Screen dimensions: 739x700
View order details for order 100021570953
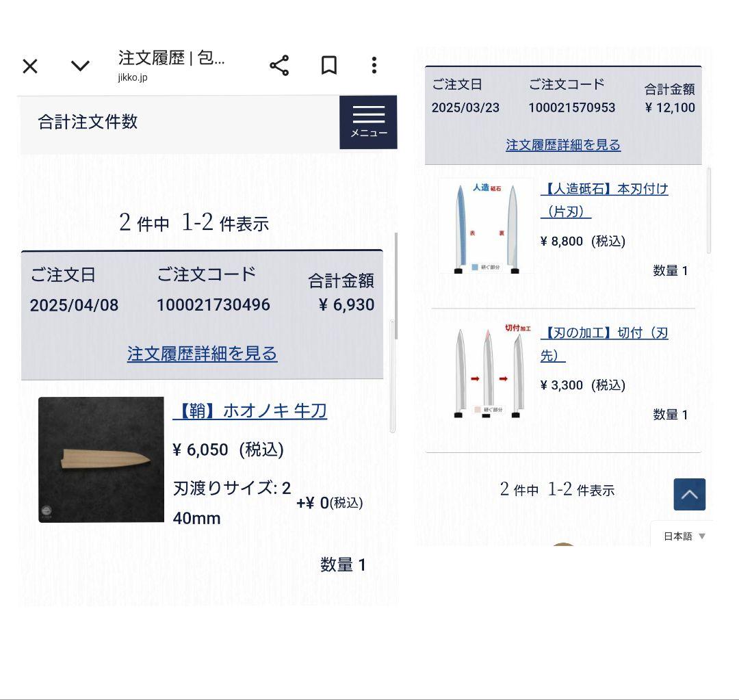point(563,144)
